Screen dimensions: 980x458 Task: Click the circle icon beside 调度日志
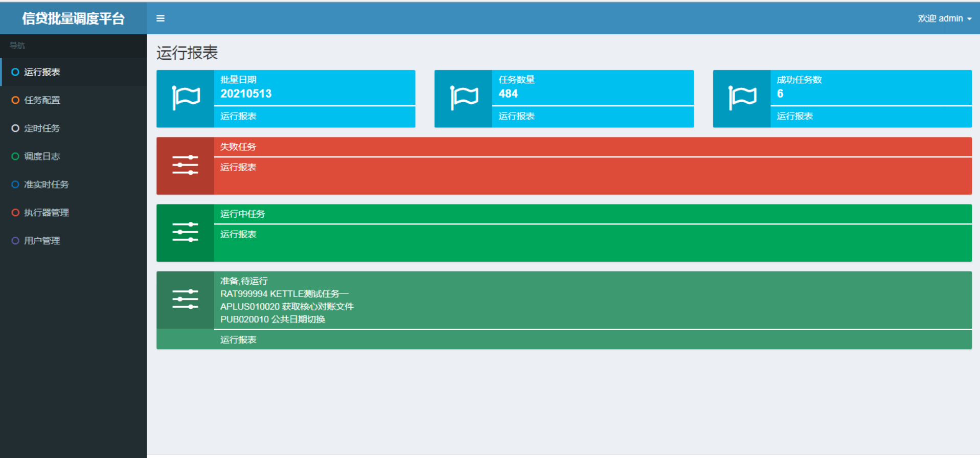(x=15, y=156)
